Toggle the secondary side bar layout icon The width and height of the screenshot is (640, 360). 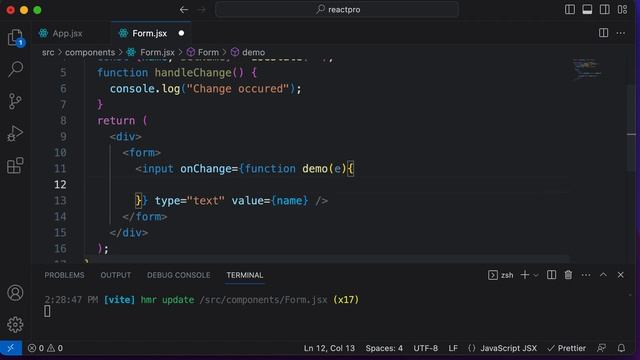[x=604, y=9]
